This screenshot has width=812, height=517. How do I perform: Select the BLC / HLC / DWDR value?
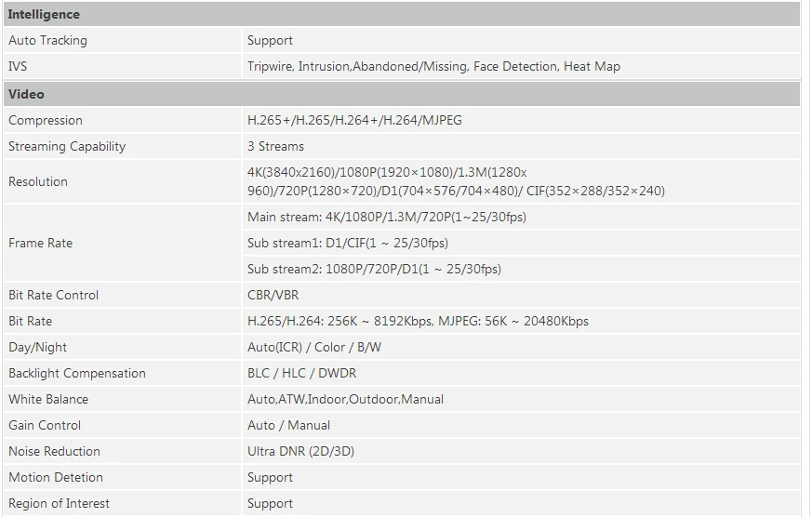pyautogui.click(x=301, y=374)
